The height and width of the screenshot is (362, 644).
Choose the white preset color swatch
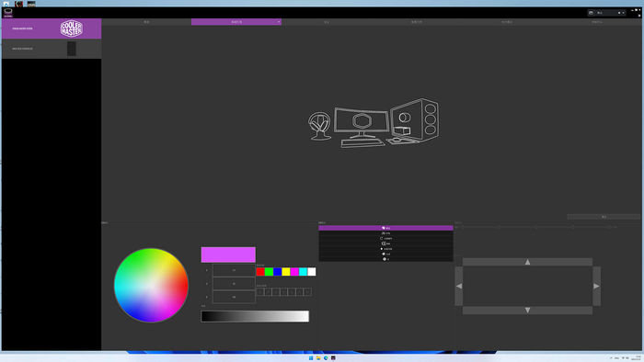pos(312,272)
